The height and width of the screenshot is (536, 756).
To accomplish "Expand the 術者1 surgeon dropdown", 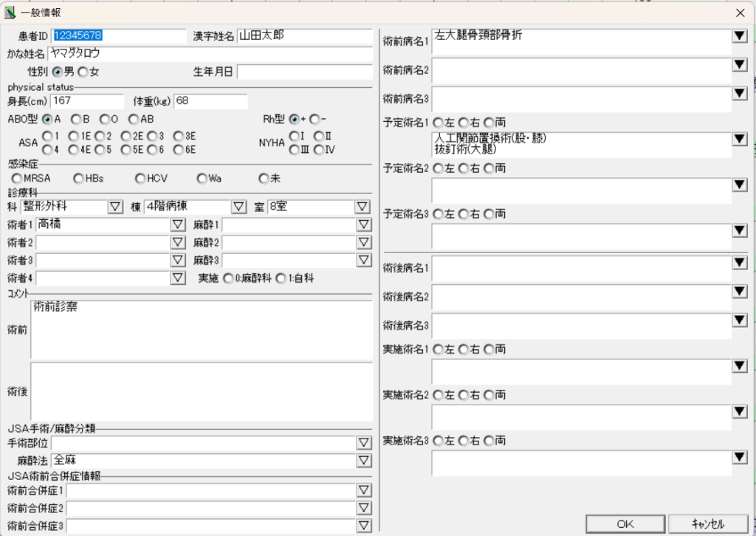I will tap(177, 224).
